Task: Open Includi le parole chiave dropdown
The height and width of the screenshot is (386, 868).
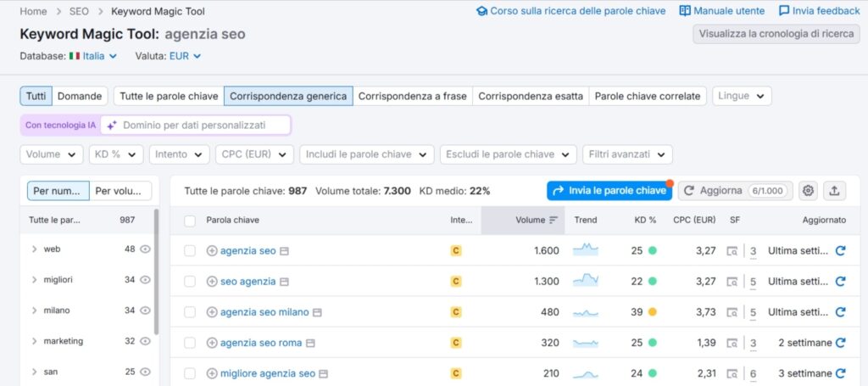Action: [x=367, y=154]
